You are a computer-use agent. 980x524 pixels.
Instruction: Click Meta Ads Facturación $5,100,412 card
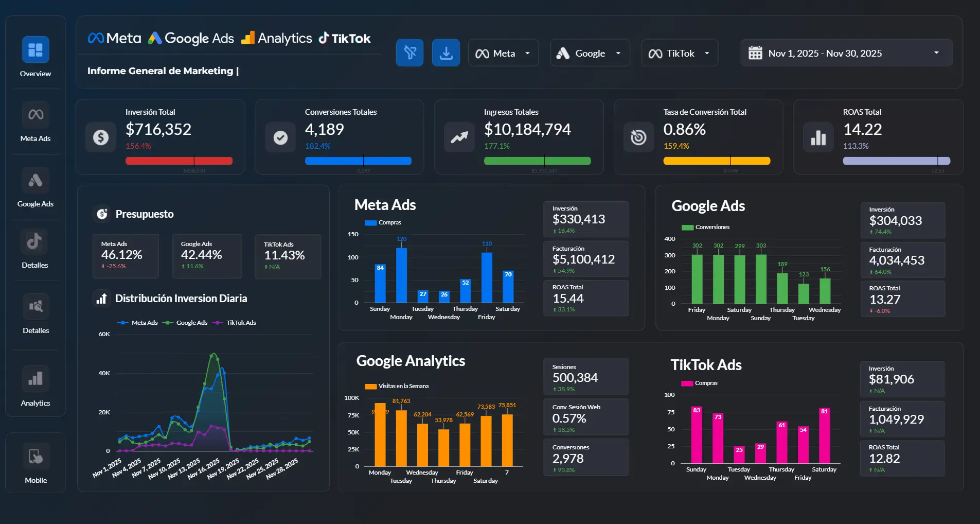[x=586, y=259]
